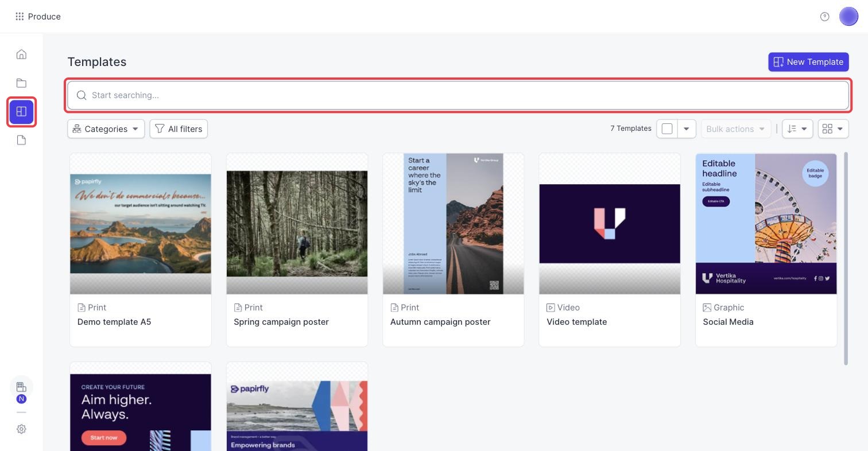Open the Autumn campaign poster thumbnail

[454, 224]
